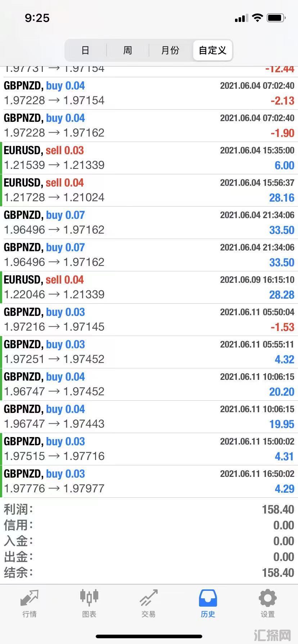Open the GBPNZD buy 0.04 trade with 20.20 profit
This screenshot has width=298, height=644.
(149, 384)
